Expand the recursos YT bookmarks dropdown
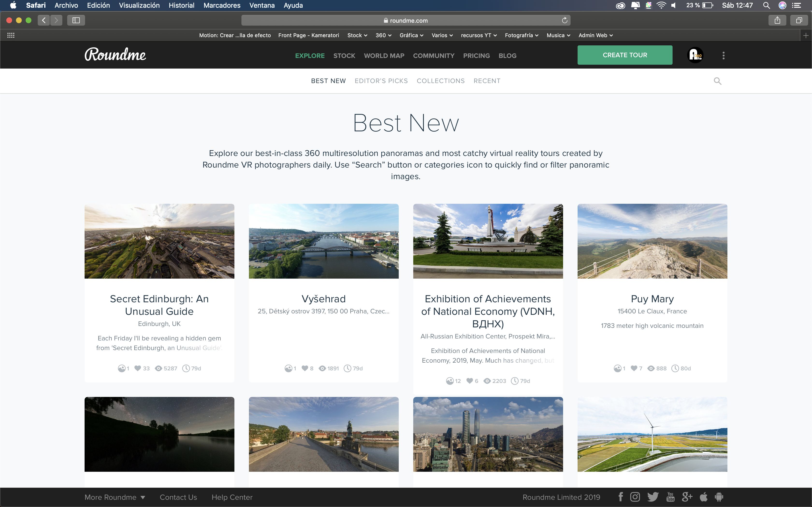The image size is (812, 507). 478,35
